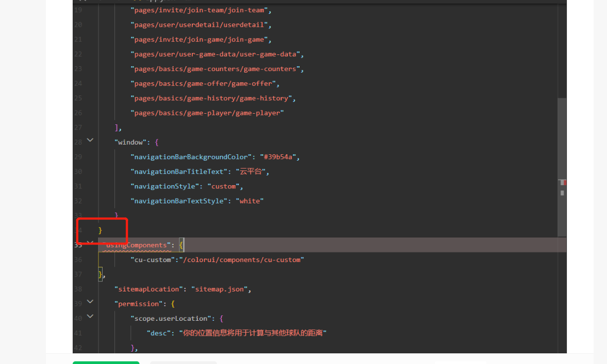Click the "window" key
The width and height of the screenshot is (607, 364).
point(130,143)
